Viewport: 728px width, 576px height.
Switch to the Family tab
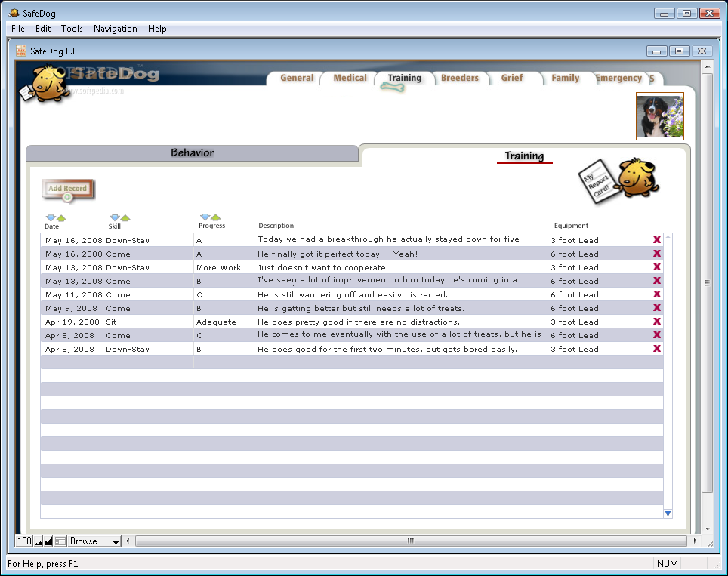click(x=565, y=78)
